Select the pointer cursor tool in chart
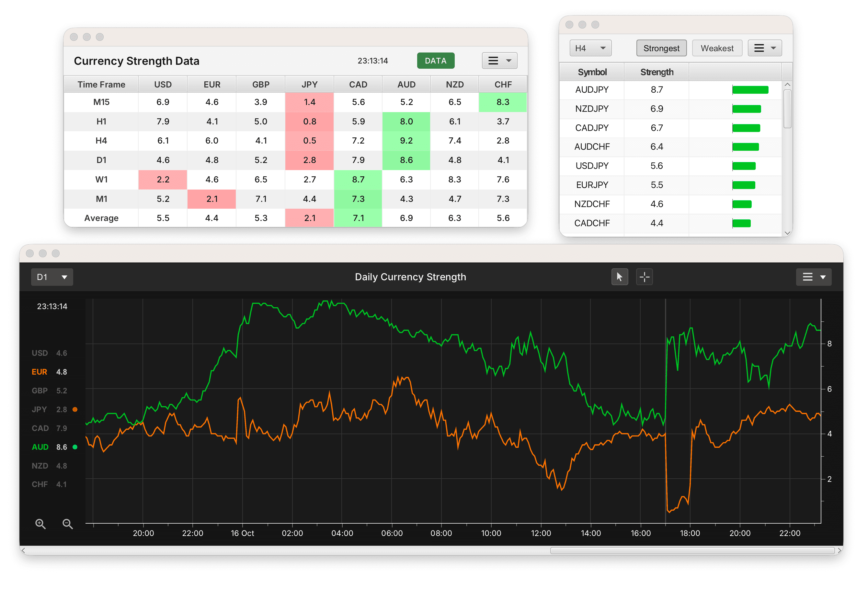The height and width of the screenshot is (593, 868). pos(619,277)
